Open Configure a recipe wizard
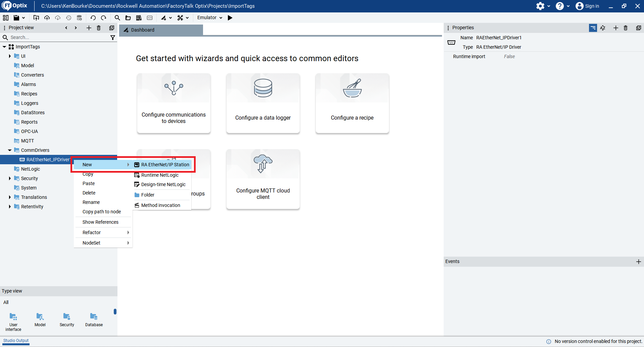 (352, 103)
